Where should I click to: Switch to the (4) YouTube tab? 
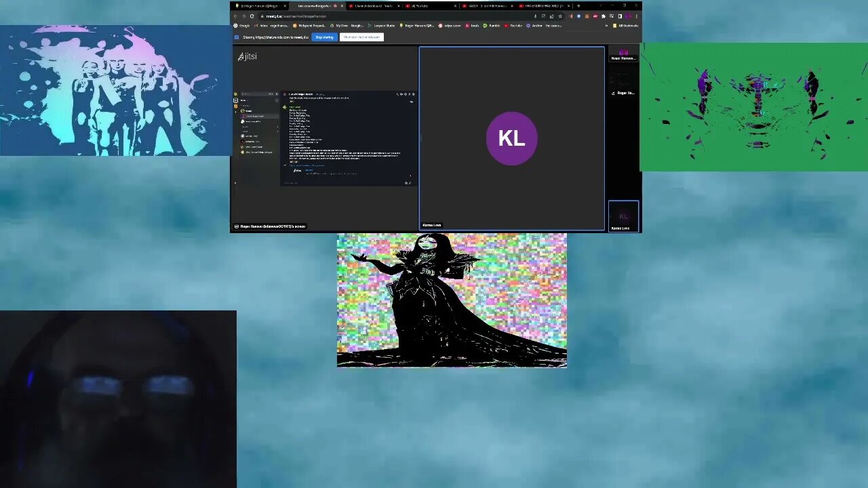click(x=432, y=5)
